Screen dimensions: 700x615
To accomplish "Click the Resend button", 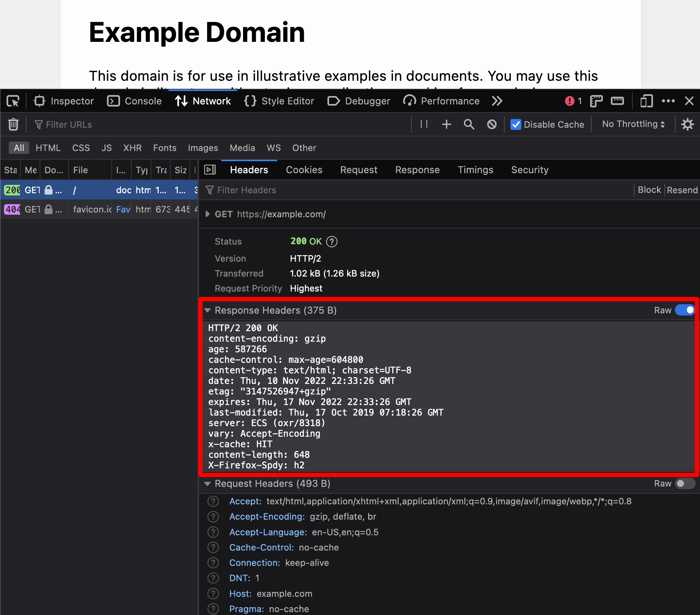I will (x=682, y=190).
